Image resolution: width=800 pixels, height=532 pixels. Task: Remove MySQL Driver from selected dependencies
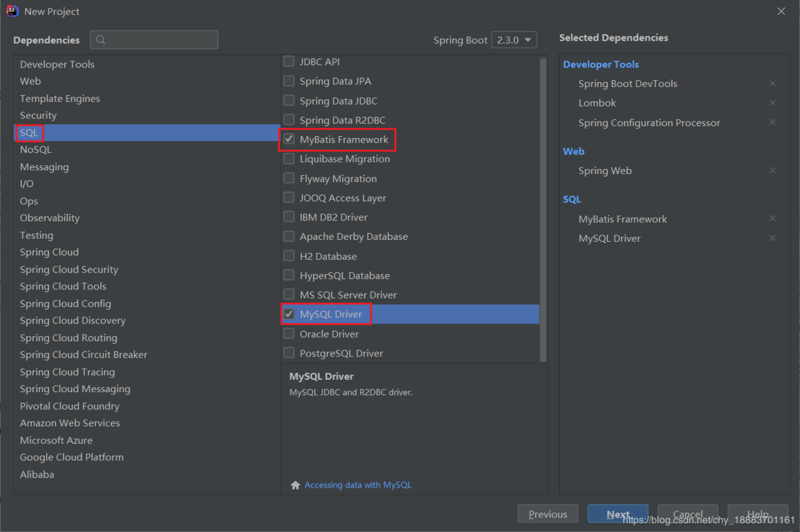(772, 239)
